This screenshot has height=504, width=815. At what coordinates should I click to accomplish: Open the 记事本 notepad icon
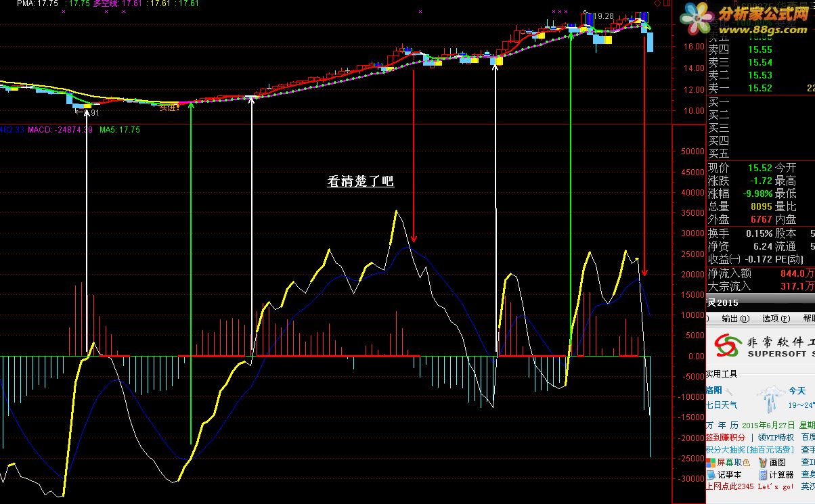tap(711, 474)
